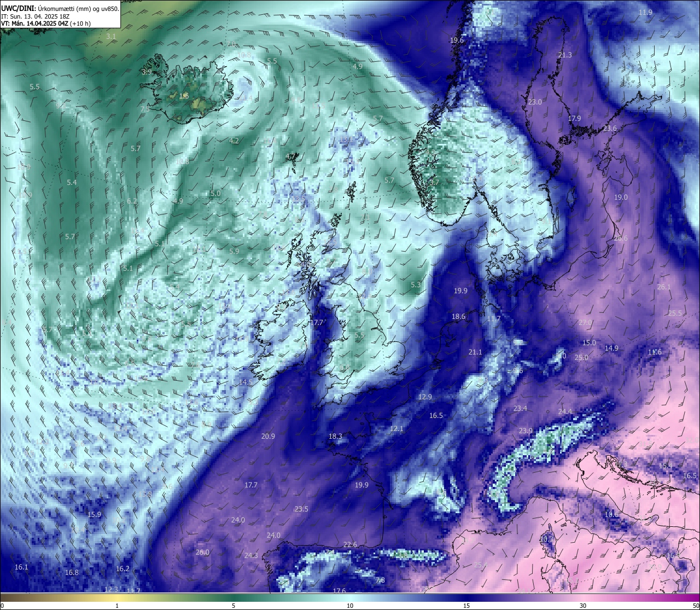Click the 18.3 value off Brittany
The height and width of the screenshot is (610, 700).
click(335, 437)
